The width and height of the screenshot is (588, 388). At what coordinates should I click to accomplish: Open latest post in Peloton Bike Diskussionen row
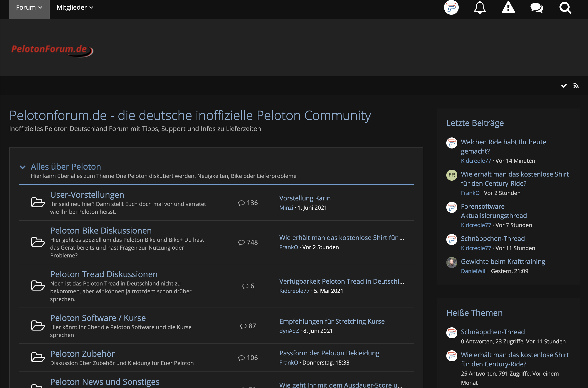click(342, 238)
